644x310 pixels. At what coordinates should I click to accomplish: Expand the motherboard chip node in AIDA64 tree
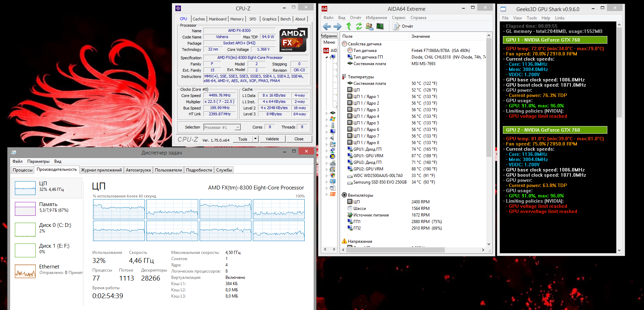click(326, 113)
